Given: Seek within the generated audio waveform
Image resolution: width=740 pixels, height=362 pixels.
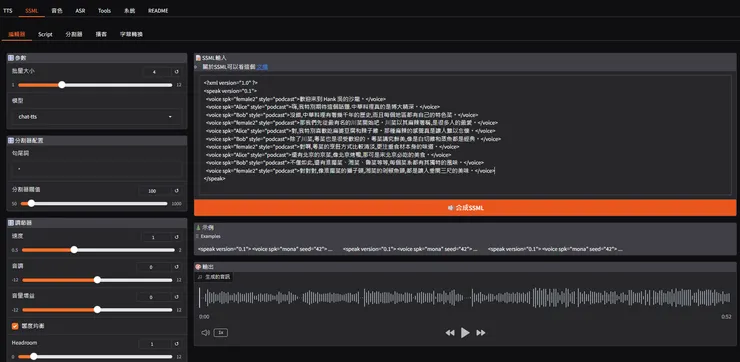Looking at the screenshot, I should pyautogui.click(x=465, y=297).
